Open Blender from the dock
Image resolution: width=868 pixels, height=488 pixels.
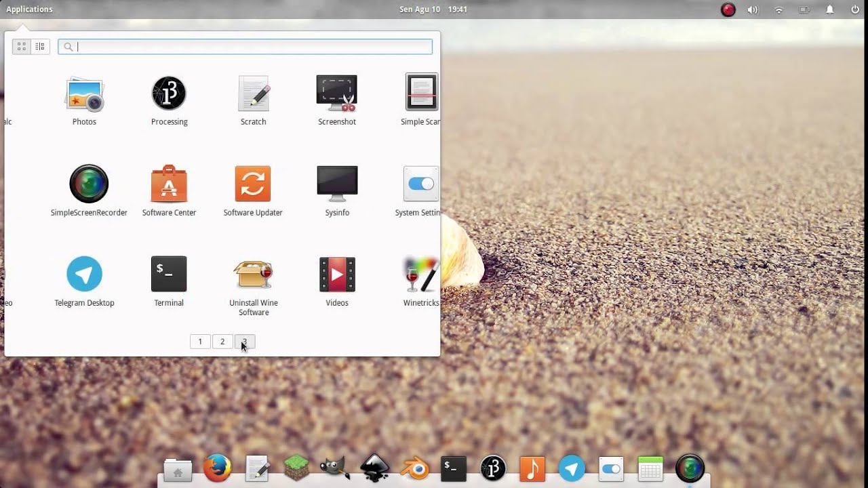pos(414,468)
